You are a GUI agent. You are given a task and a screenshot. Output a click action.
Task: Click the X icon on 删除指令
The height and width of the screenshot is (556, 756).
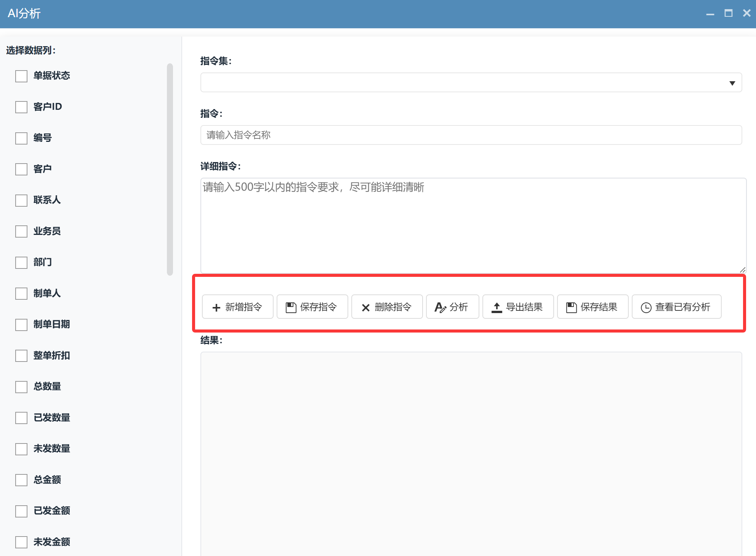click(366, 307)
